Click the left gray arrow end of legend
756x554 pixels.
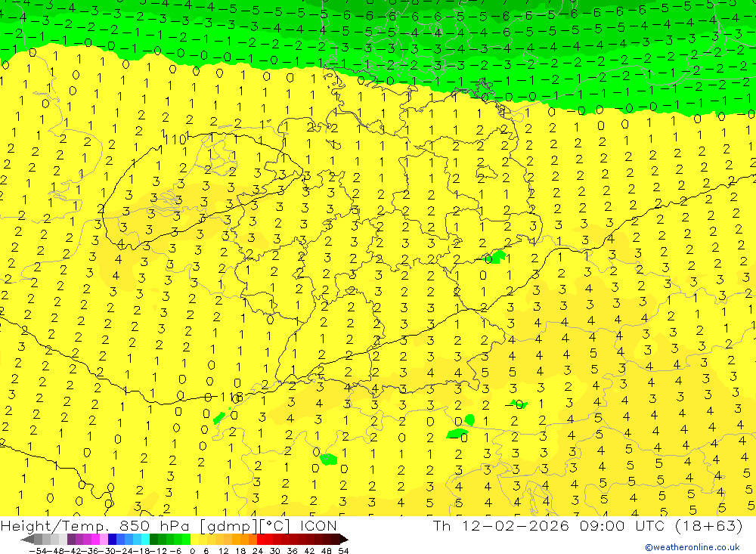pyautogui.click(x=27, y=539)
